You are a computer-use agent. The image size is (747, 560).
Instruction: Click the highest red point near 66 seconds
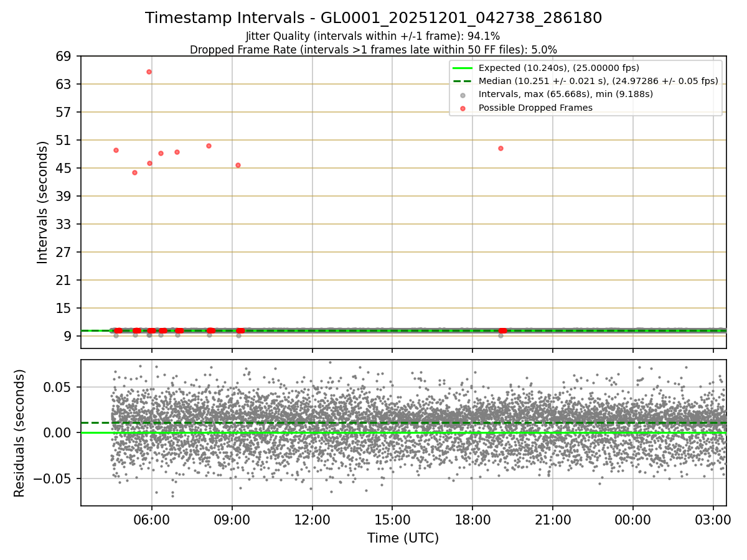(x=149, y=72)
